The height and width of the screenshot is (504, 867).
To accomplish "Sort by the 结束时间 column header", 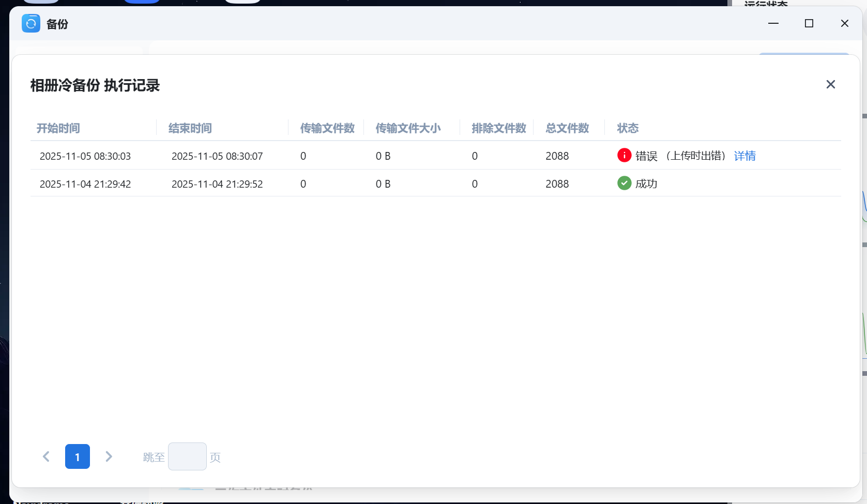I will 190,128.
